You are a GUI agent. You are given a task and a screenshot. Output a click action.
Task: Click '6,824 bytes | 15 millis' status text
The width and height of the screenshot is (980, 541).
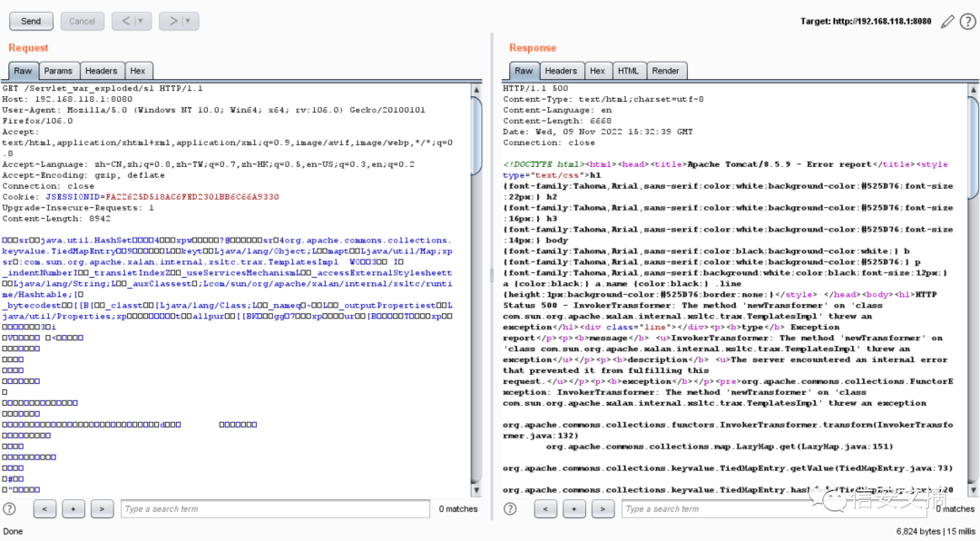click(x=936, y=532)
